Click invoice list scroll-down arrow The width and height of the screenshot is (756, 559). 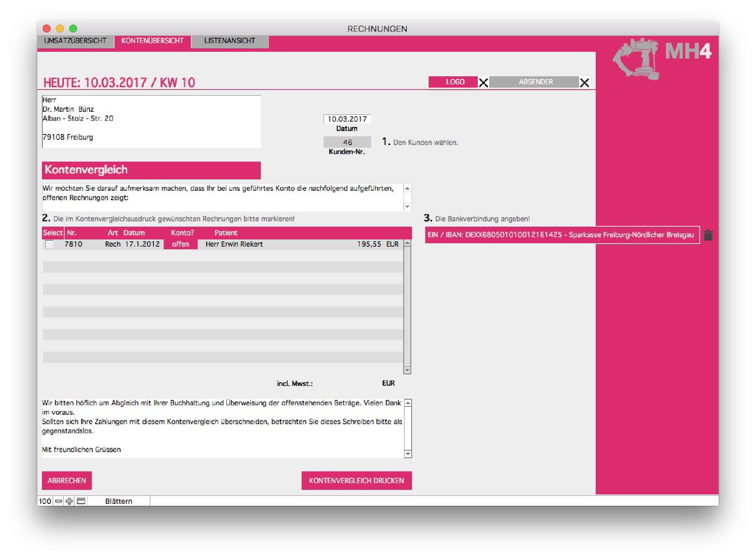(407, 370)
